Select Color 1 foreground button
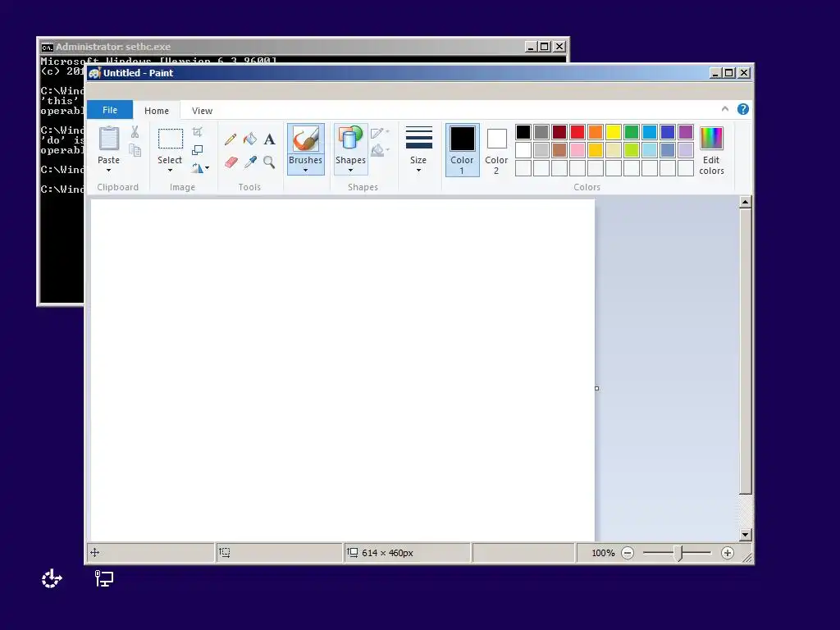 tap(463, 150)
